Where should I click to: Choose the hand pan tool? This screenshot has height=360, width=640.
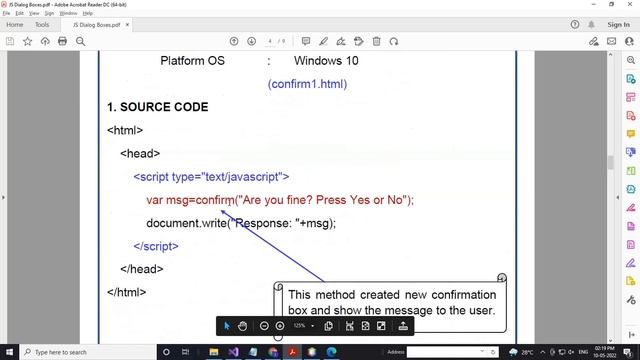(242, 326)
